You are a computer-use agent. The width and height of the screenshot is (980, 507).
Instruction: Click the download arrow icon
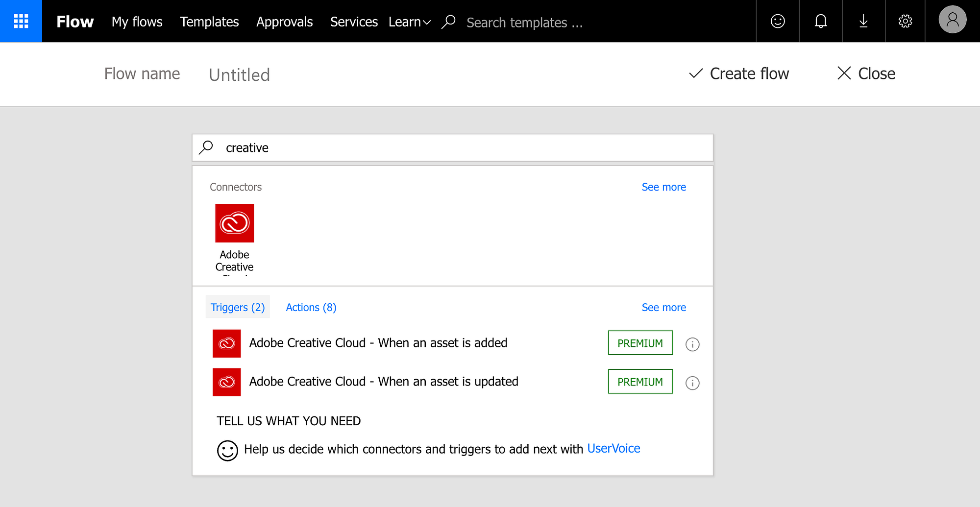pyautogui.click(x=863, y=21)
